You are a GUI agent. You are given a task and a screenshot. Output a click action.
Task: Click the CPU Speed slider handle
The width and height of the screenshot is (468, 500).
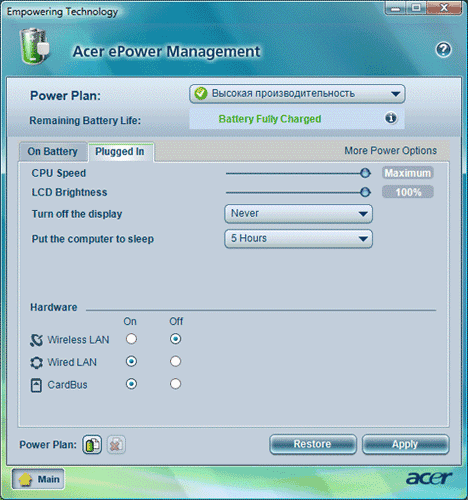click(365, 173)
